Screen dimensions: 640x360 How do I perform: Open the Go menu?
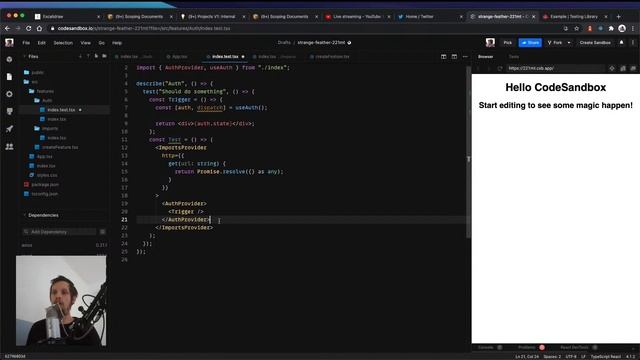tap(102, 42)
